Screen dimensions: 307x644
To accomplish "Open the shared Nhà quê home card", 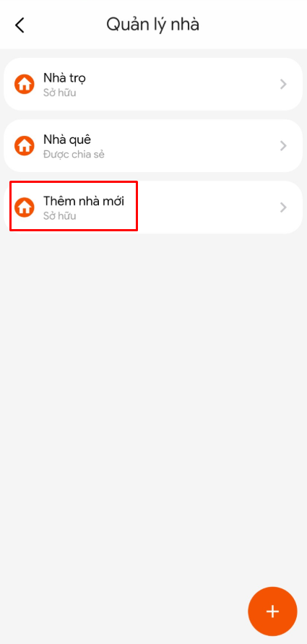I will pos(153,146).
